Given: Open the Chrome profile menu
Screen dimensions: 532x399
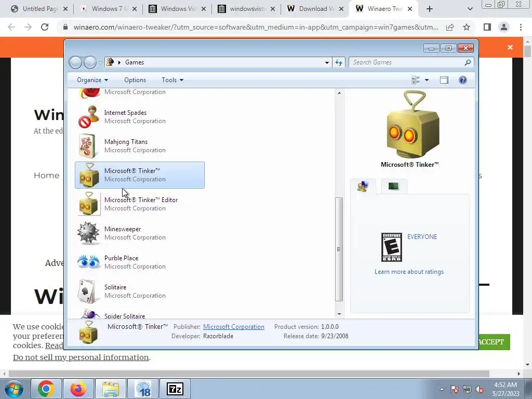Looking at the screenshot, I should pyautogui.click(x=504, y=27).
